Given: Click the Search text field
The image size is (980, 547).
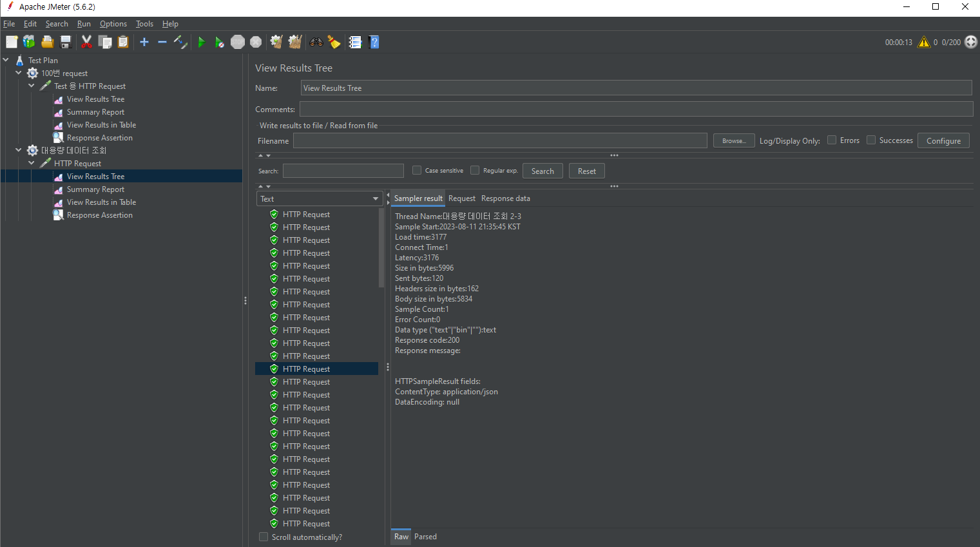Looking at the screenshot, I should point(343,171).
